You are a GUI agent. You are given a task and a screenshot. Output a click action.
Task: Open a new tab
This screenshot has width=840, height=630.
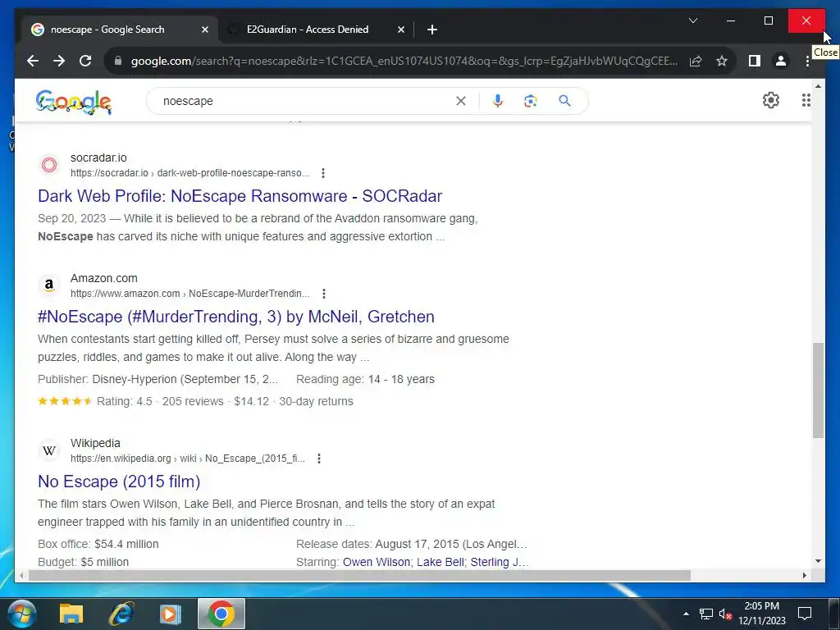point(432,30)
